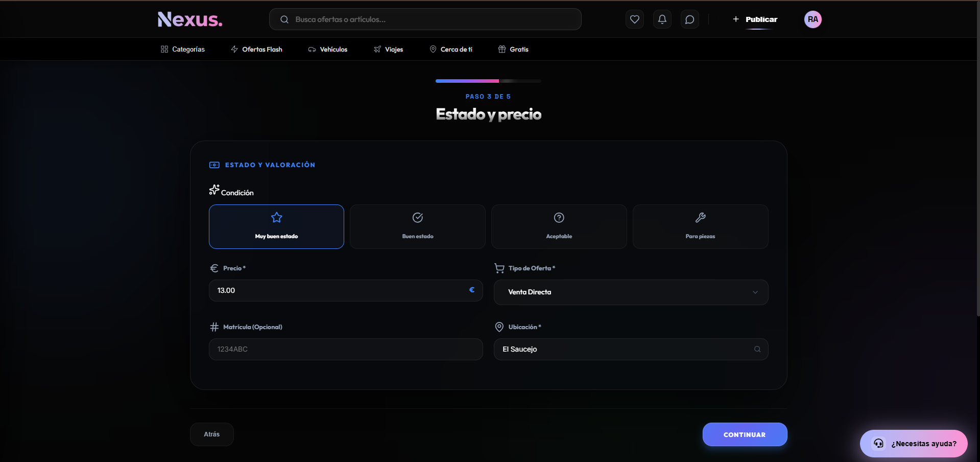Click the Categorías grid icon

click(164, 49)
